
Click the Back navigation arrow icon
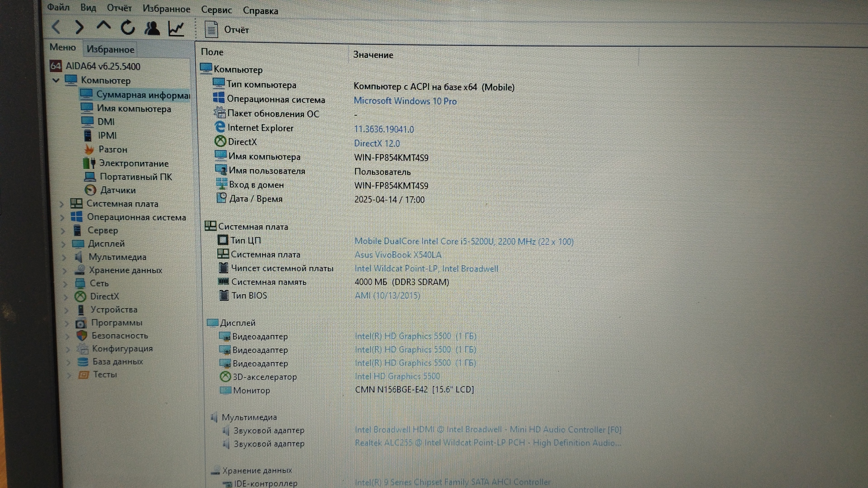56,28
